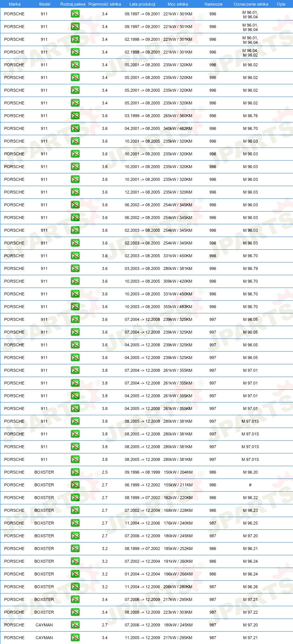The image size is (293, 644).
Task: Select date range 03.1999 -> 08.2005
Action: click(x=142, y=116)
